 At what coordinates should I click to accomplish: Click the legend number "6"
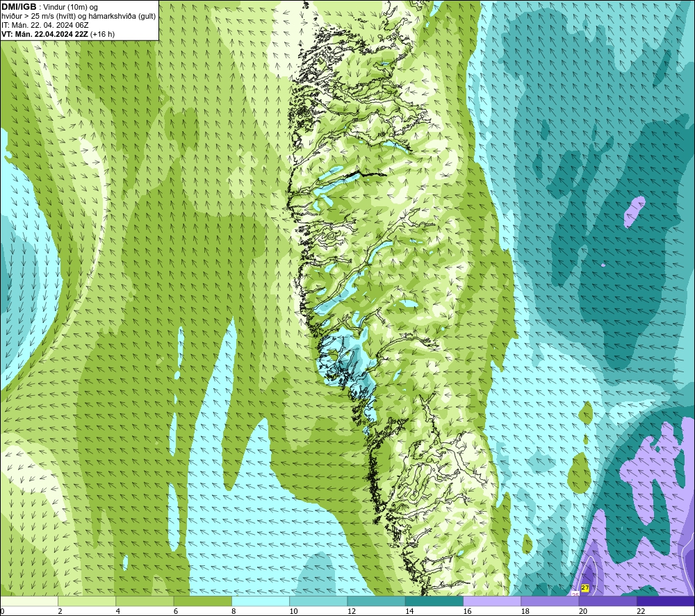click(x=176, y=612)
